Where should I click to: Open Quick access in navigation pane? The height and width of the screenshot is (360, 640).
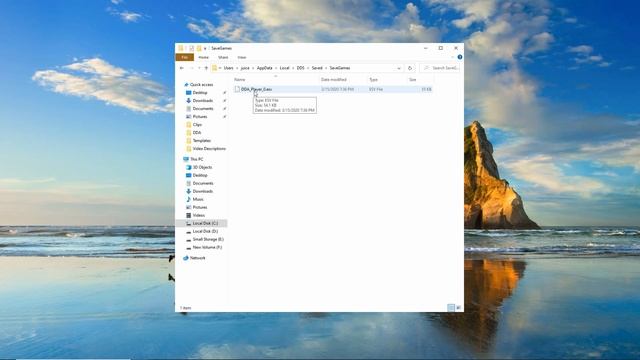(x=202, y=84)
